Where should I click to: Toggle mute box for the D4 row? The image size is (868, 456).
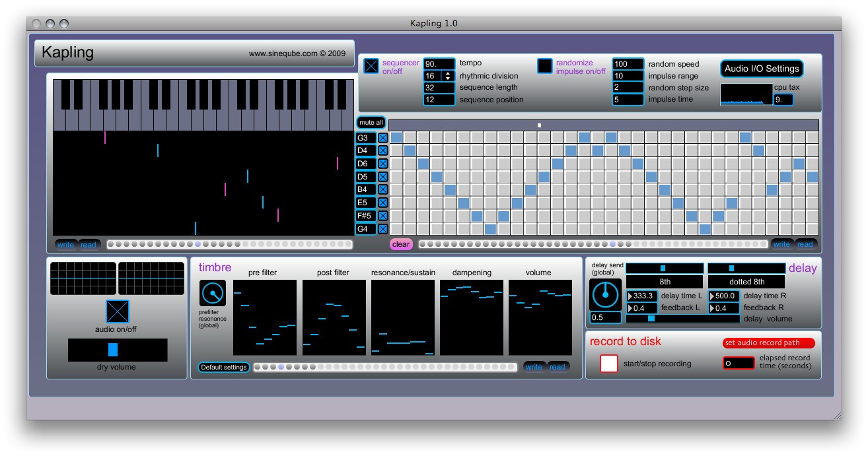[382, 150]
